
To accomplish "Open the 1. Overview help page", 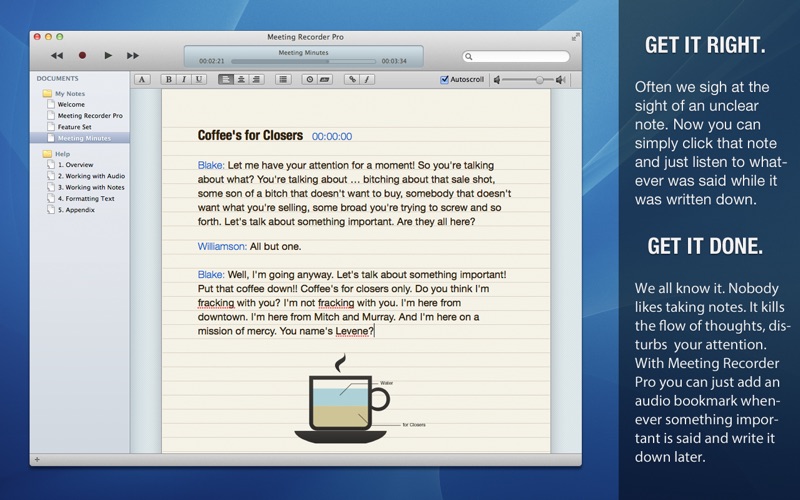I will point(75,165).
